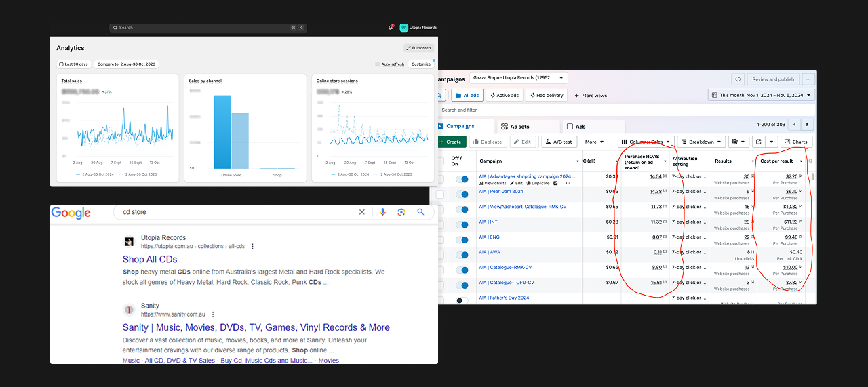The width and height of the screenshot is (868, 387).
Task: Click the Shopify notifications bell icon
Action: point(391,28)
